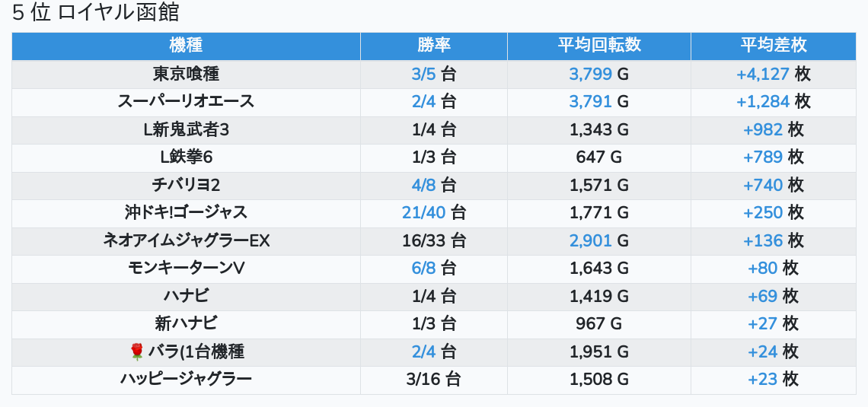Click the +789 value in L鉄拳6 row
868x407 pixels.
point(762,157)
